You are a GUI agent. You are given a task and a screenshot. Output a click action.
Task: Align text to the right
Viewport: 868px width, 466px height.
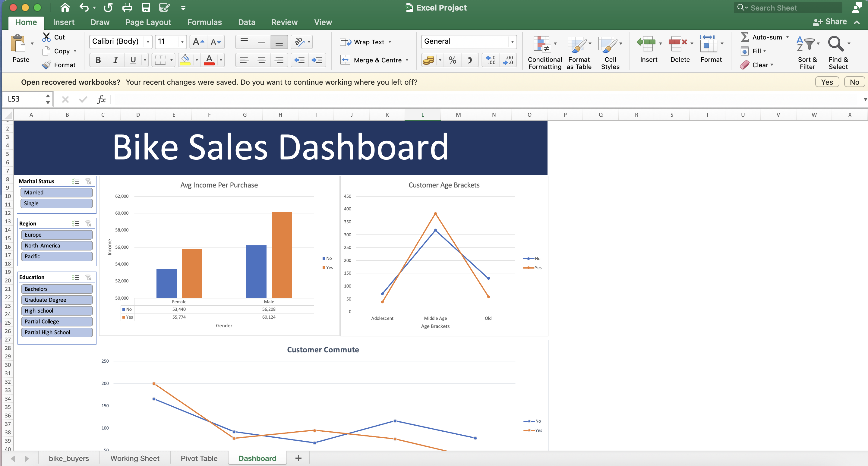(279, 60)
